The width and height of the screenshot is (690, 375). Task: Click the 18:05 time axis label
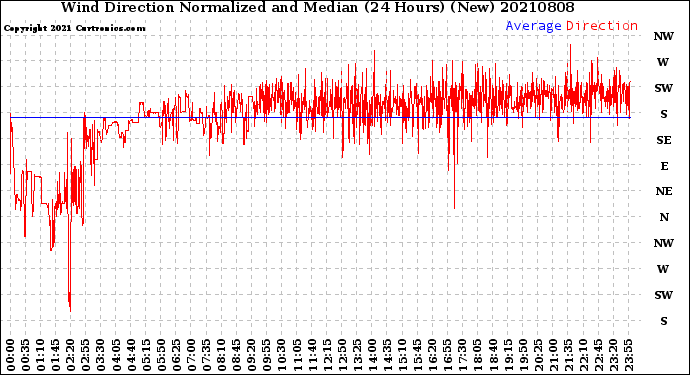(478, 355)
